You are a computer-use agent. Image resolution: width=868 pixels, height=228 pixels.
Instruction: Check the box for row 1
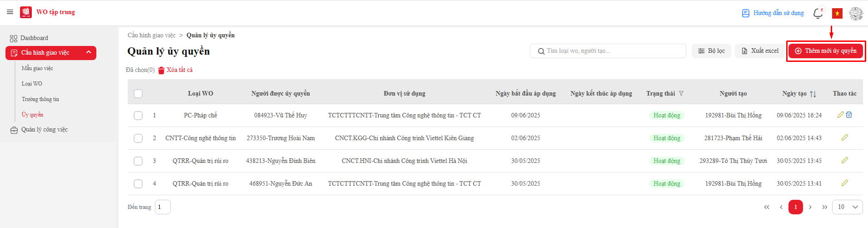point(138,116)
